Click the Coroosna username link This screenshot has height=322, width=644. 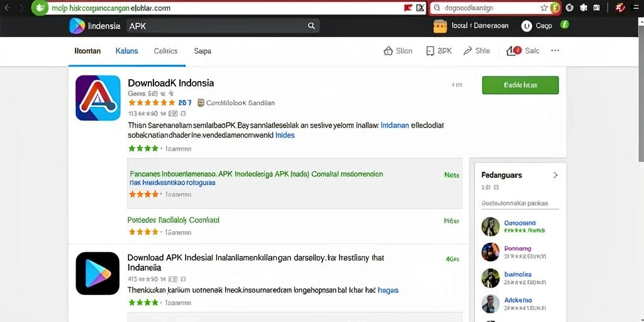[x=520, y=223]
